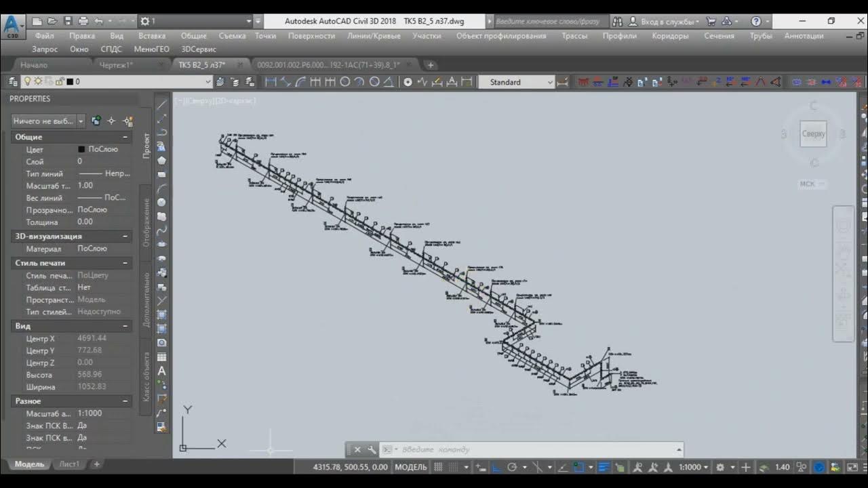The image size is (868, 488).
Task: Open the Layer Properties manager icon
Action: point(13,81)
